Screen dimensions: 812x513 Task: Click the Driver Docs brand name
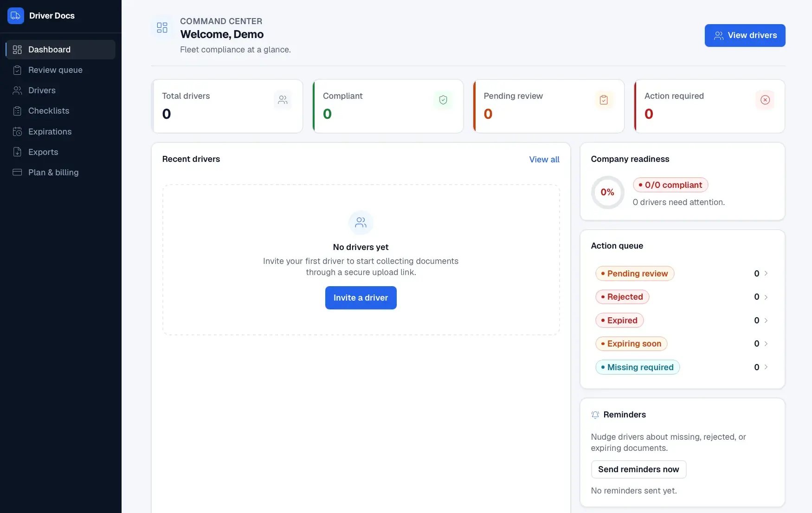coord(52,16)
